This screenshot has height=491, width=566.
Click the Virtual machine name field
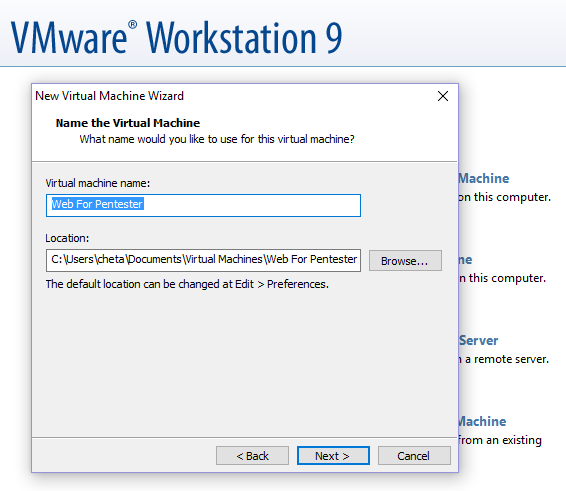[x=203, y=205]
